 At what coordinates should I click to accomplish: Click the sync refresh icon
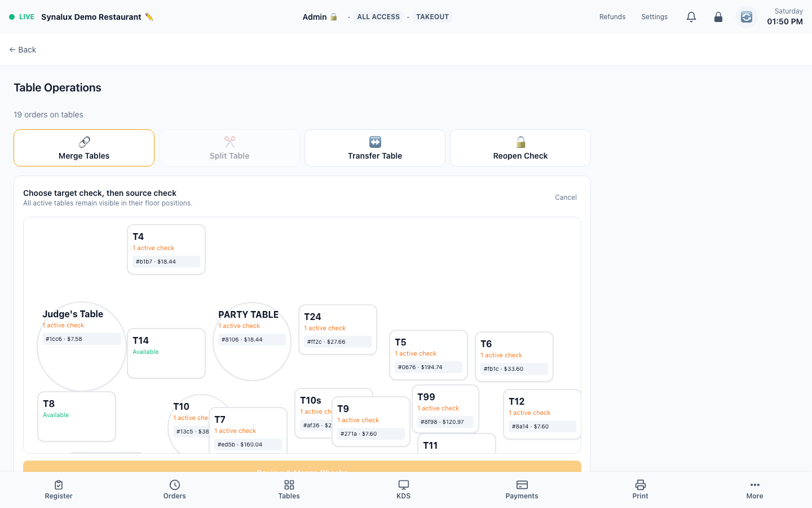coord(747,17)
